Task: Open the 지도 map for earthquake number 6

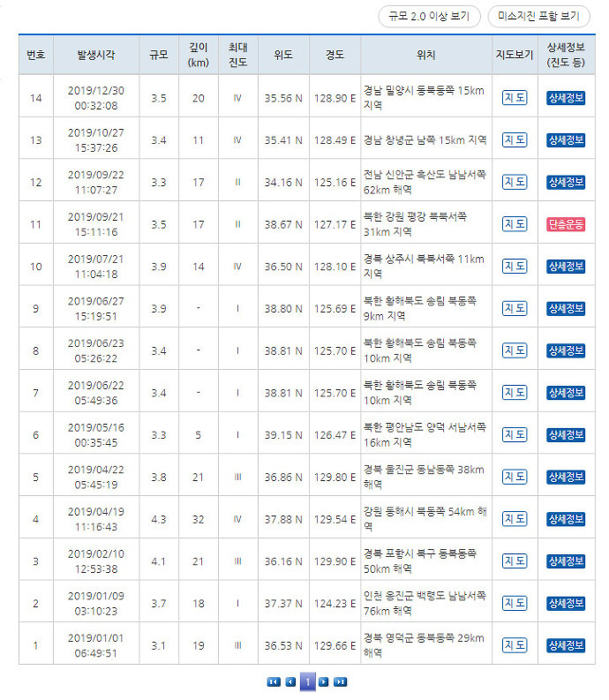Action: [515, 435]
